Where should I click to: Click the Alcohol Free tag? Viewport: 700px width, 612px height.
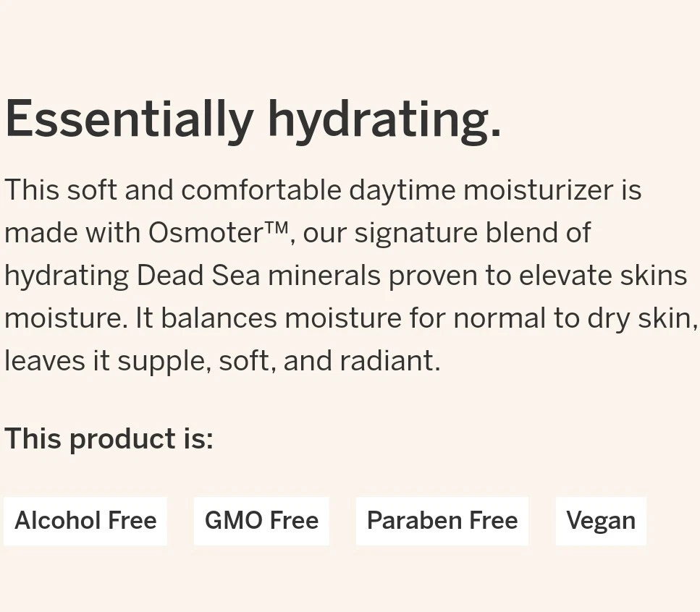pyautogui.click(x=85, y=521)
